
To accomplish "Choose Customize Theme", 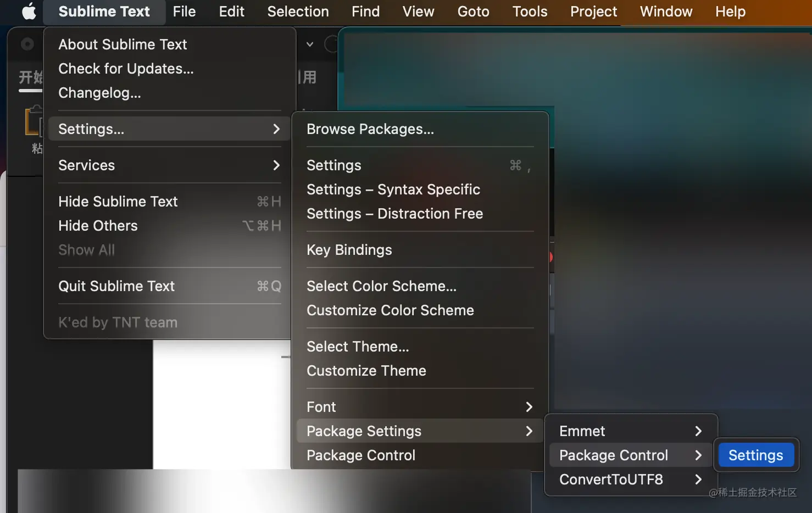I will coord(420,371).
